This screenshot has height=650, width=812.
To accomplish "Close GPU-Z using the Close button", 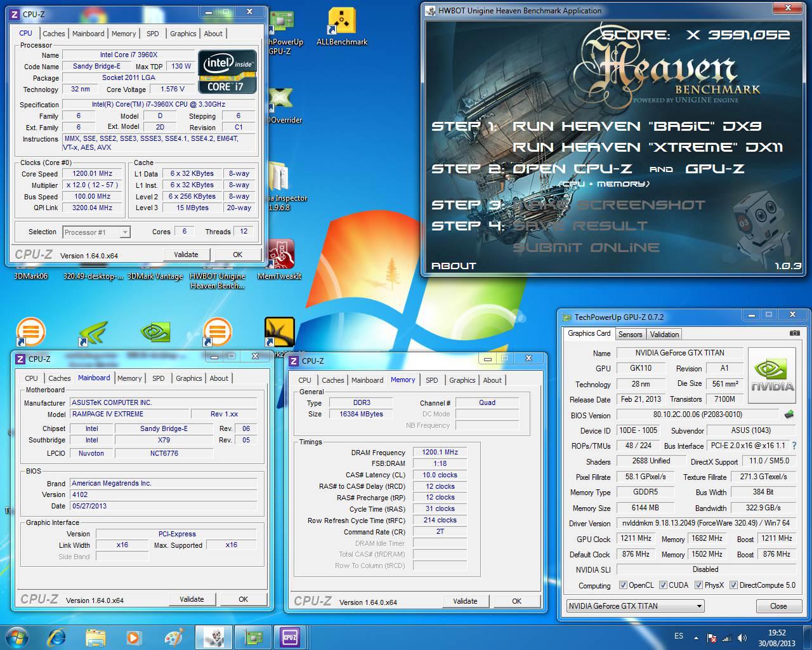I will (x=778, y=606).
